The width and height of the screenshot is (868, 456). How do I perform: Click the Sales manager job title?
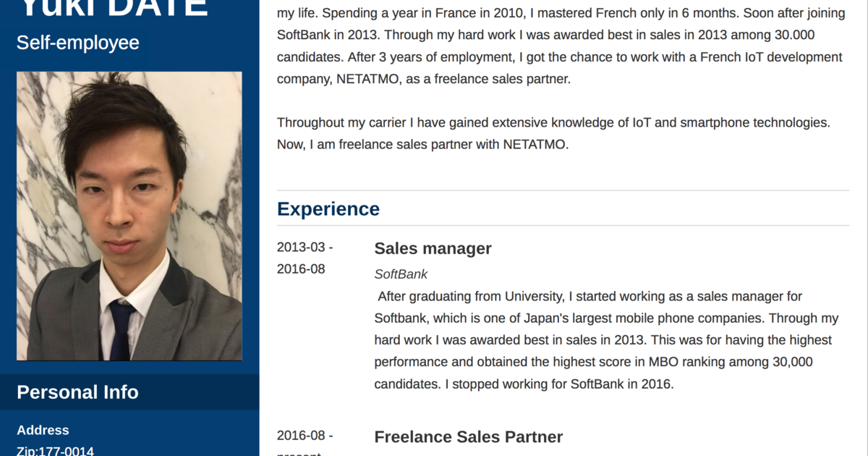433,249
